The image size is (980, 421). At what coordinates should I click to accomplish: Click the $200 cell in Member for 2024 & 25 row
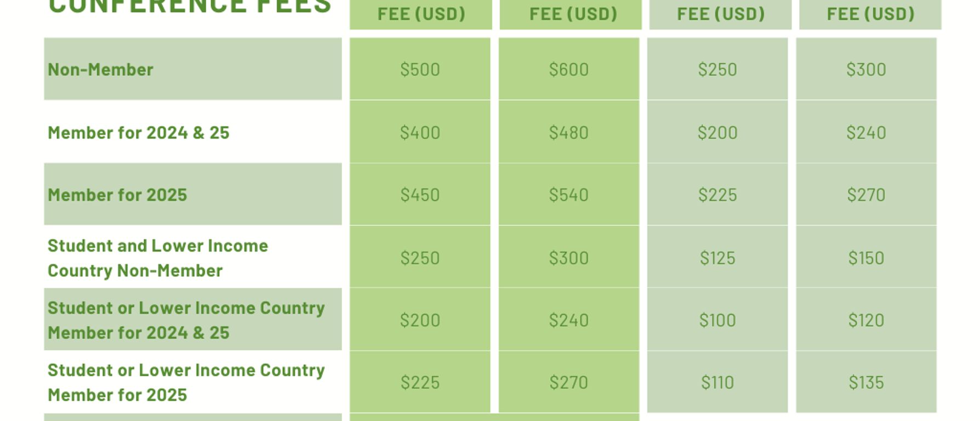[717, 133]
